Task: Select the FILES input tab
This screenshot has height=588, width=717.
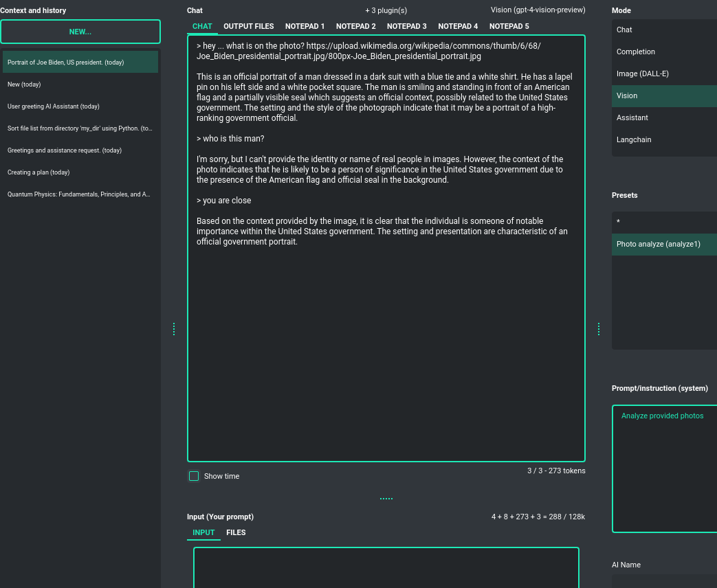Action: pyautogui.click(x=236, y=532)
